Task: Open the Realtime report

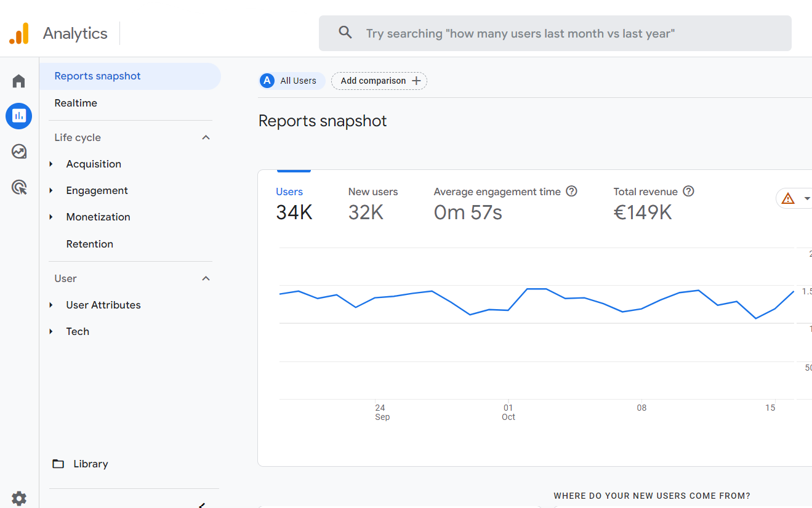Action: click(x=76, y=103)
